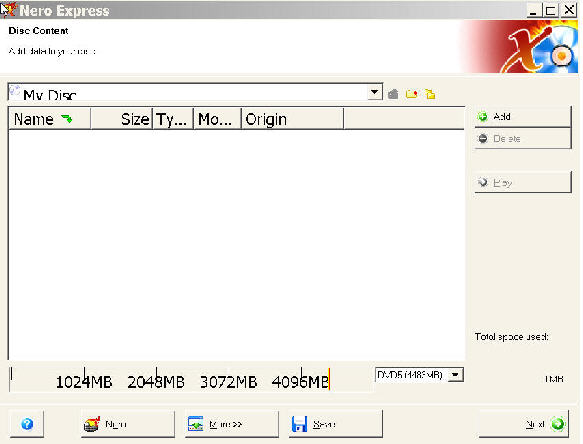Screen dimensions: 583x444
Task: Create a new folder with red-dot folder icon
Action: click(x=412, y=94)
